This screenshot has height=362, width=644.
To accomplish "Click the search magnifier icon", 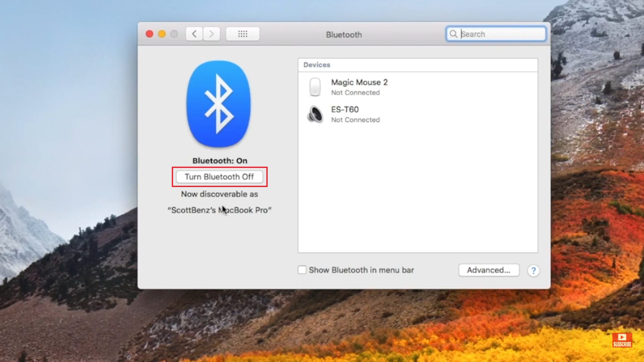I will pyautogui.click(x=453, y=34).
